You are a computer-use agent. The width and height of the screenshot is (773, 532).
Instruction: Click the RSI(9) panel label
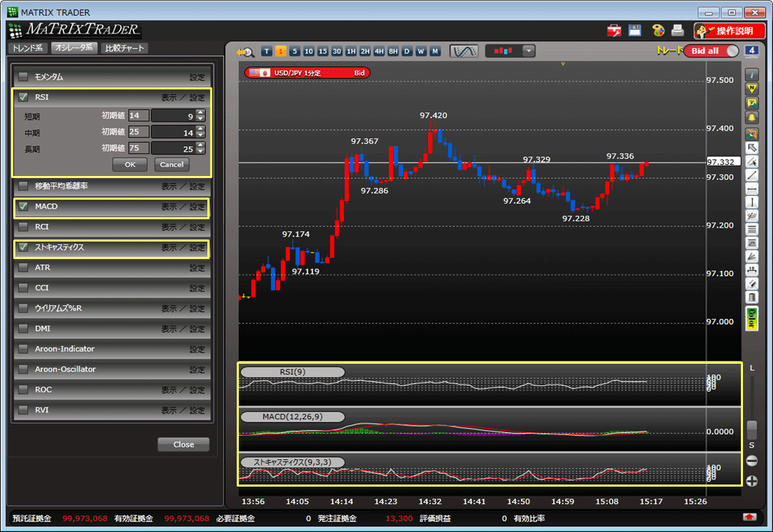(x=293, y=371)
